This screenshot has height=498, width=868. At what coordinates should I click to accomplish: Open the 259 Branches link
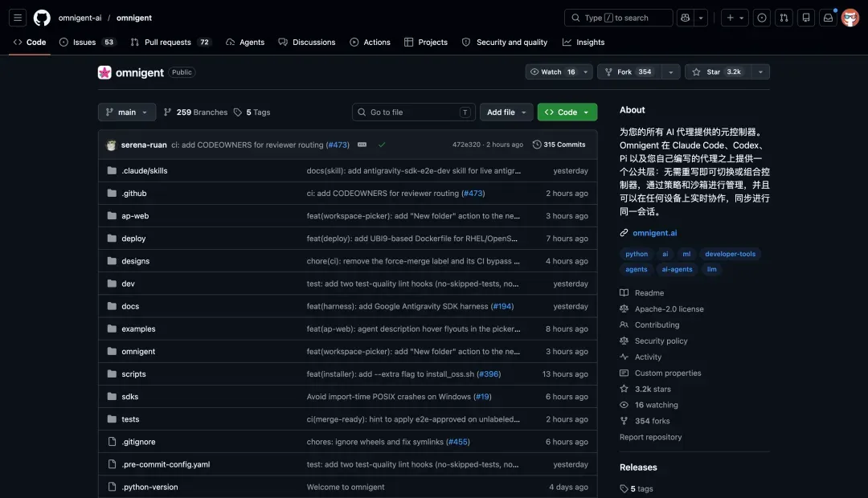pyautogui.click(x=196, y=112)
